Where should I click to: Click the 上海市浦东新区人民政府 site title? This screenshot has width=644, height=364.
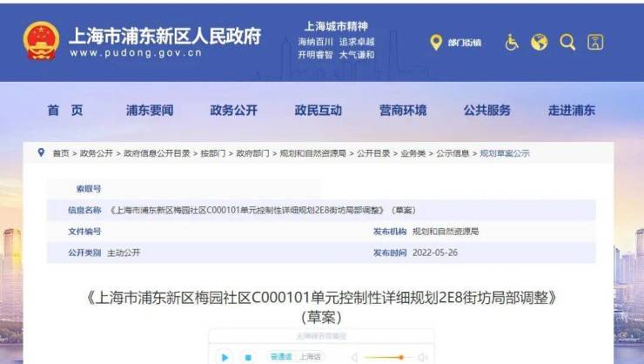pos(164,37)
